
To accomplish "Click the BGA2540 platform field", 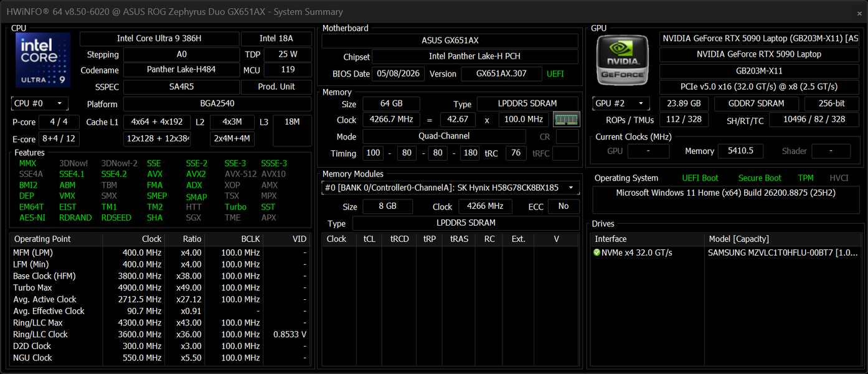I will [x=217, y=103].
